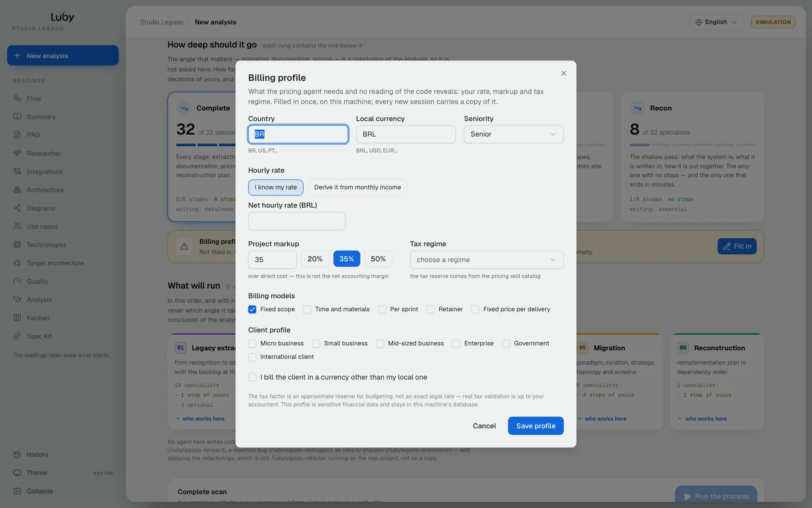Click the History clock icon
The width and height of the screenshot is (812, 508).
coord(17,454)
